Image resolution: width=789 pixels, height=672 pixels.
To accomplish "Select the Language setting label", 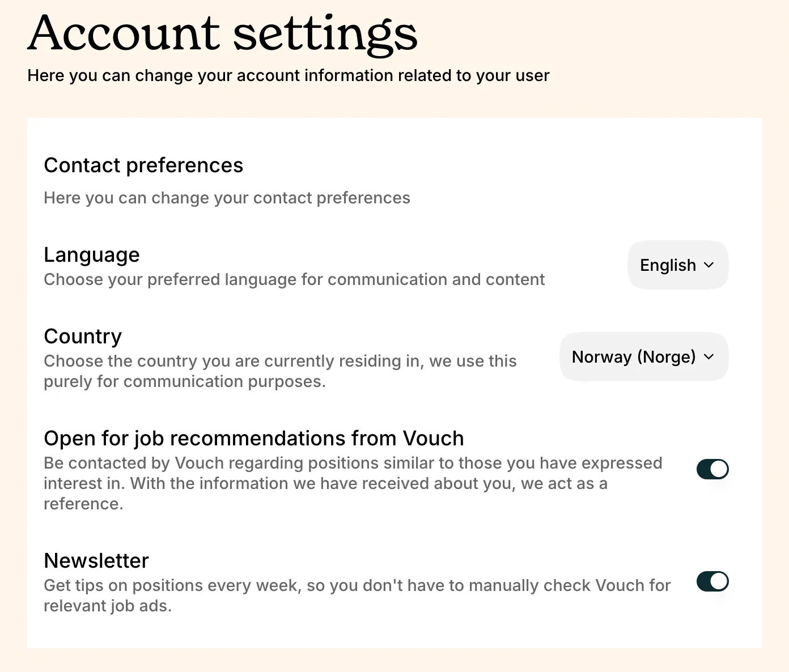I will 92,255.
